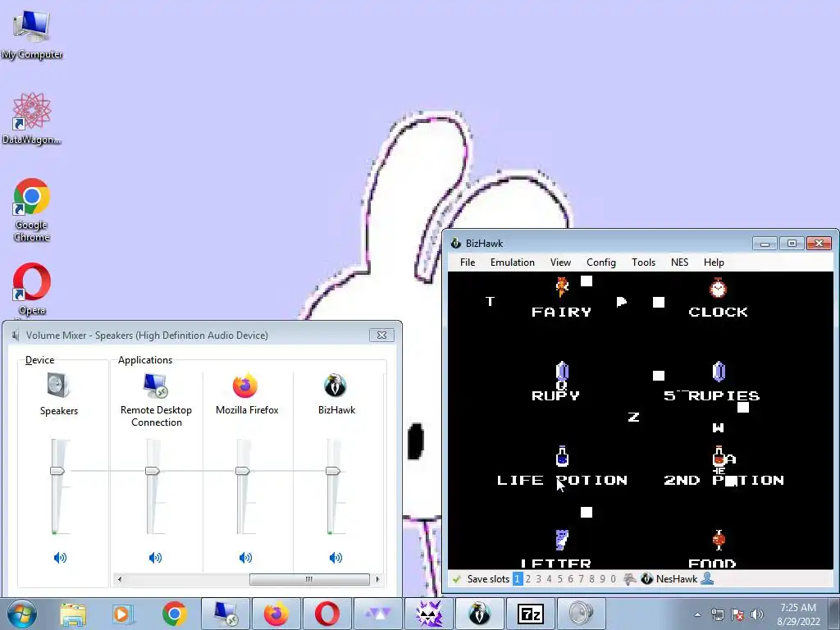The height and width of the screenshot is (630, 840).
Task: Launch Google Chrome from the desktop
Action: pos(32,210)
